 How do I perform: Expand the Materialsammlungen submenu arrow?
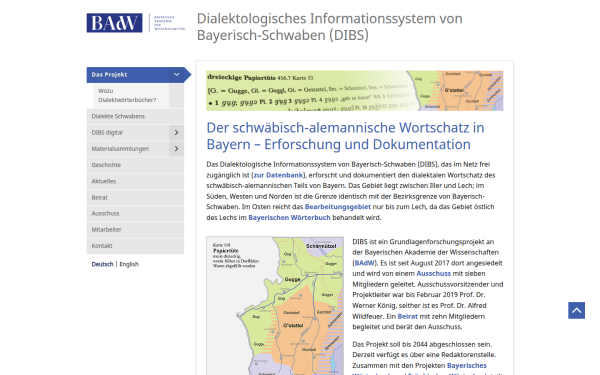tap(176, 148)
